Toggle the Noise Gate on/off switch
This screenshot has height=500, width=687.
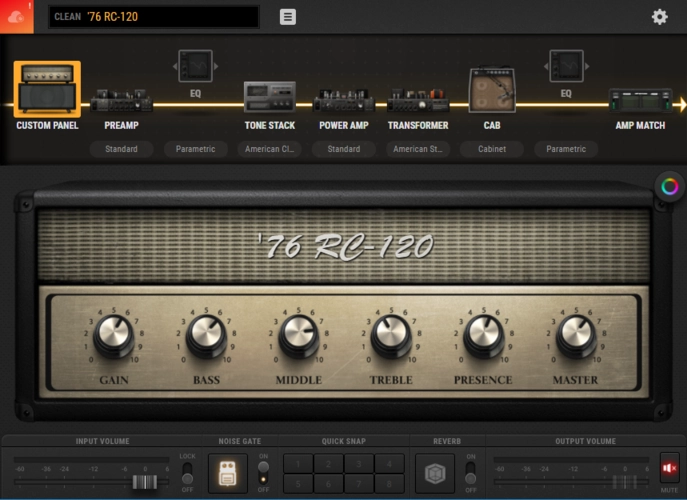pyautogui.click(x=263, y=473)
